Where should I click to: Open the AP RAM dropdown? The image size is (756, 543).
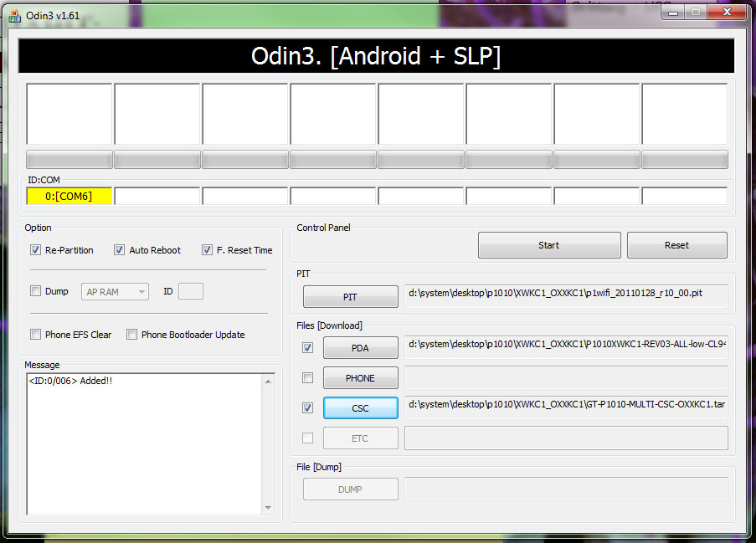click(x=115, y=292)
